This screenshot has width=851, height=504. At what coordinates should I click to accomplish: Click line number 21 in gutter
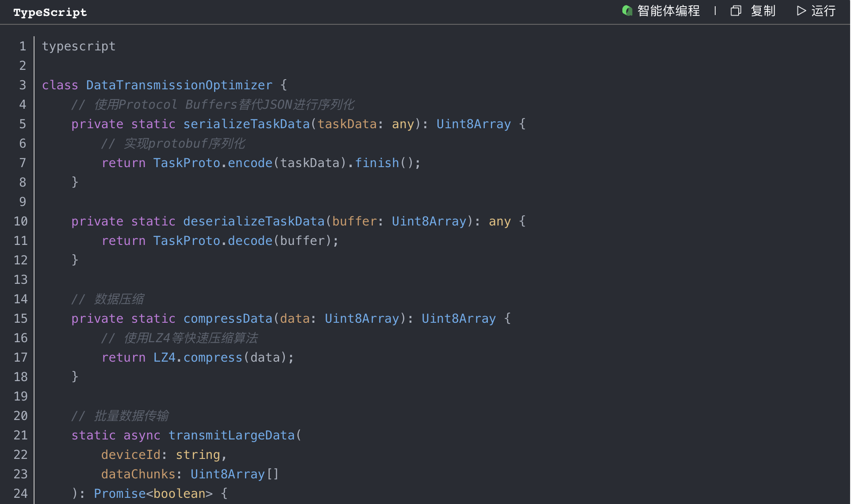[x=21, y=435]
